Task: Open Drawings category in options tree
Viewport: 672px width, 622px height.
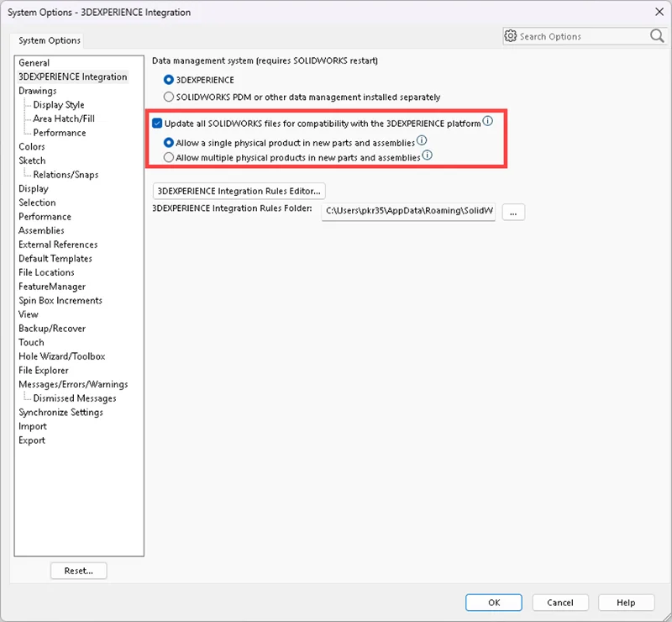Action: 38,91
